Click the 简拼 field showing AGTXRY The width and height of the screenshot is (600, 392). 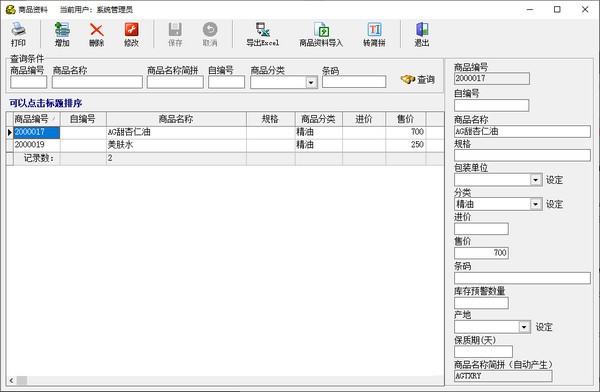pos(503,376)
